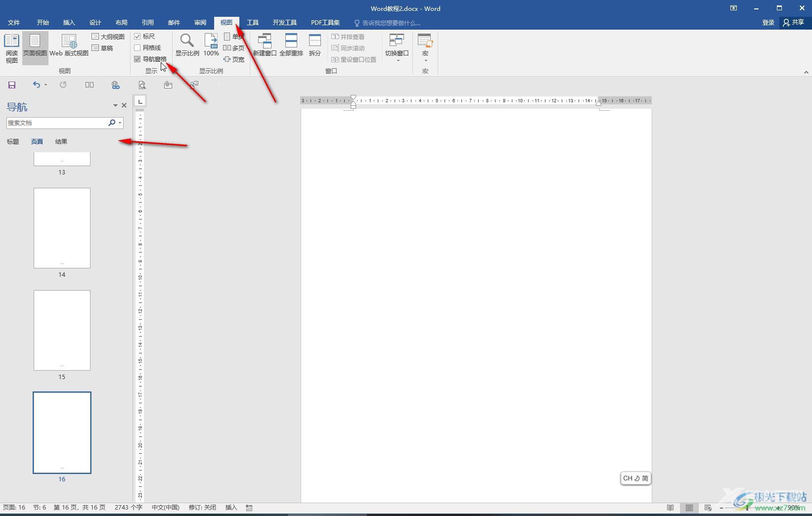Screen dimensions: 812x516
Task: Arrange all windows (全部重排)
Action: 291,45
